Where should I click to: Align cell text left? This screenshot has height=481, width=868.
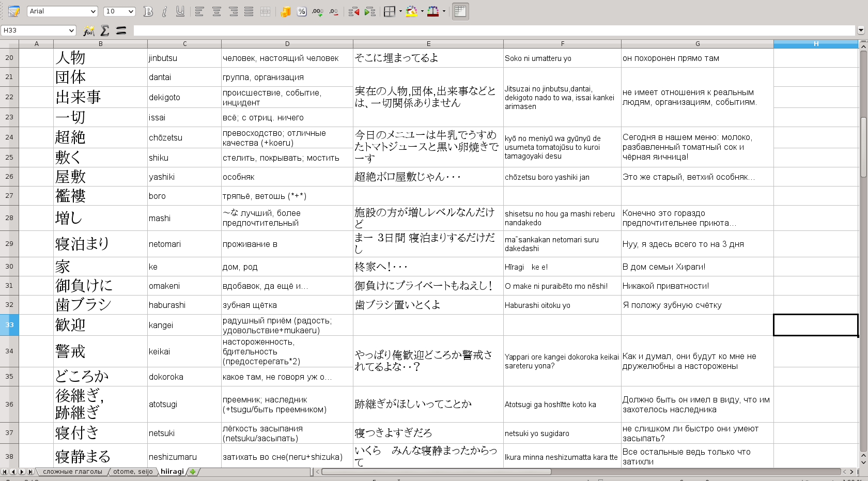(x=199, y=11)
